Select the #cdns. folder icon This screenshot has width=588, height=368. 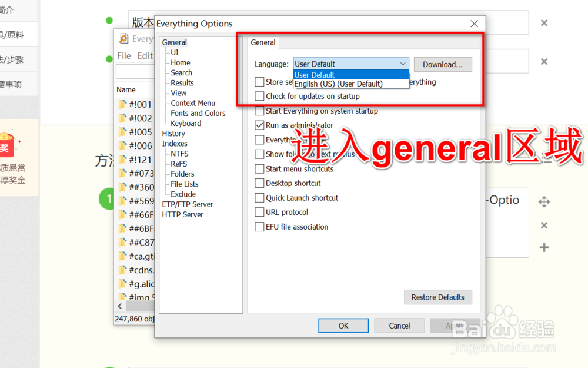point(122,270)
